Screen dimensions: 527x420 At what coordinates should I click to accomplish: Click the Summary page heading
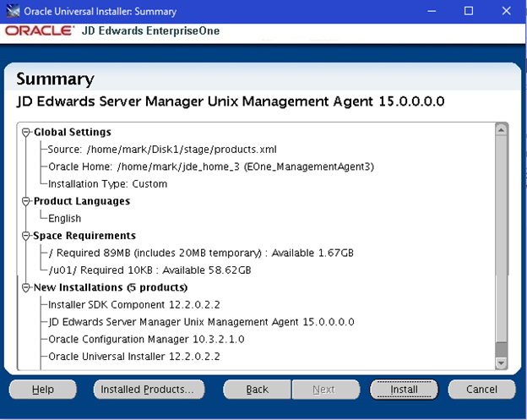coord(55,79)
